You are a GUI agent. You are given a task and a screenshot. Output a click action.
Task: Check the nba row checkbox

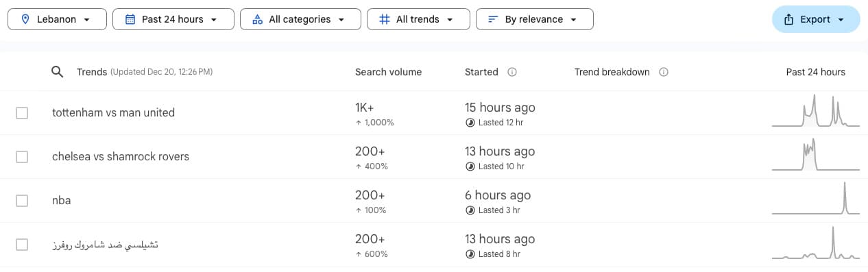(x=22, y=201)
